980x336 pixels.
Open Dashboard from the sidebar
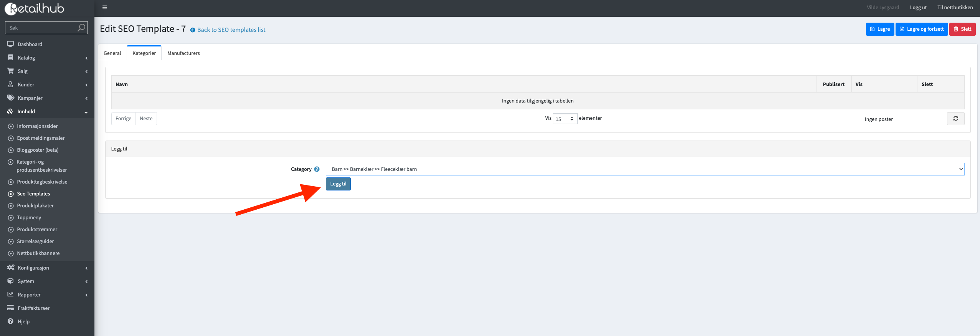click(30, 44)
